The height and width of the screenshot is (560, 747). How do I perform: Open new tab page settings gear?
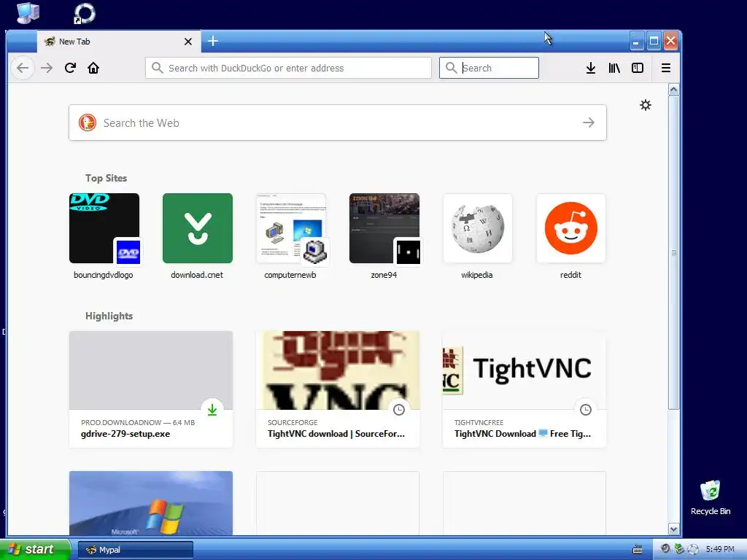coord(646,105)
